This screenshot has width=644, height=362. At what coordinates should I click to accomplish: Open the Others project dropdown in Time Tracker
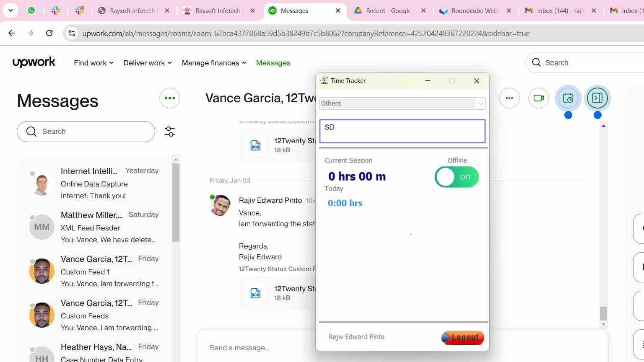coord(402,103)
